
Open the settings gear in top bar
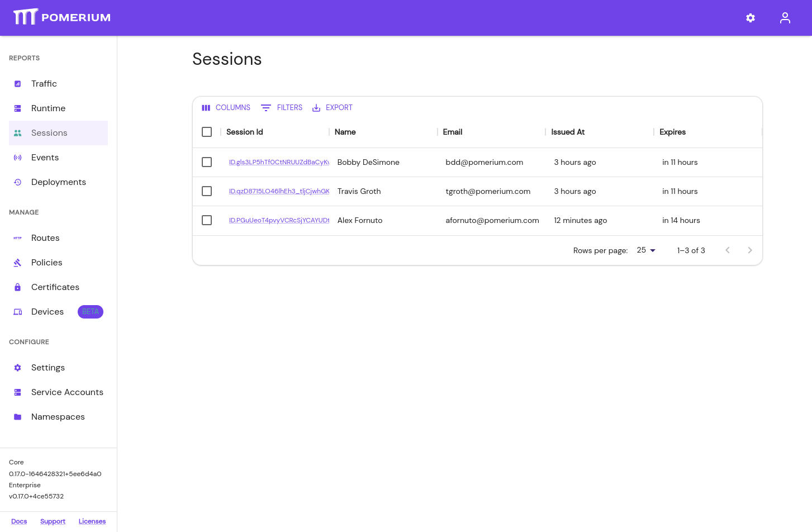click(751, 18)
